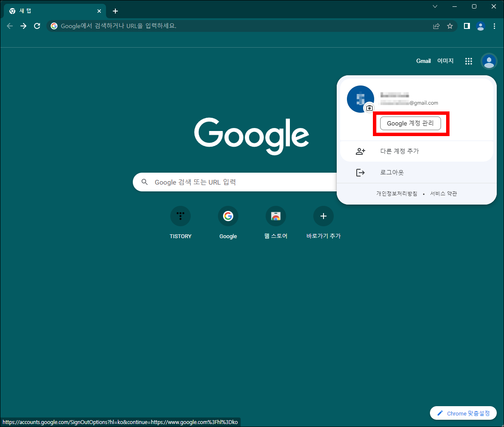Viewport: 504px width, 427px height.
Task: Open the Chrome profile icon in toolbar
Action: pyautogui.click(x=481, y=26)
